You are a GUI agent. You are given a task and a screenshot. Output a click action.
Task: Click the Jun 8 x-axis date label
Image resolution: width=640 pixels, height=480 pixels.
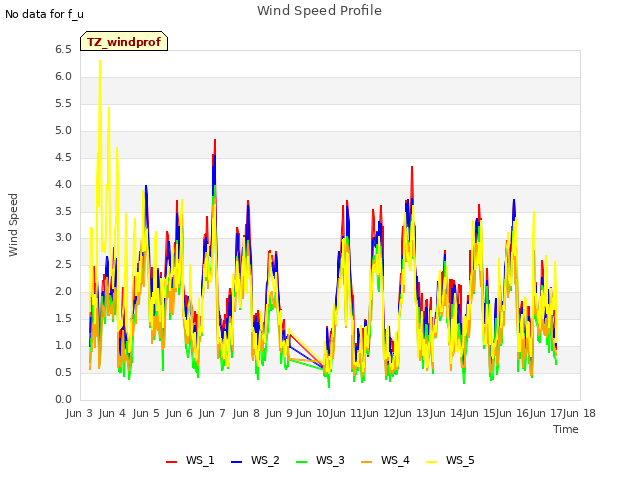pos(246,413)
